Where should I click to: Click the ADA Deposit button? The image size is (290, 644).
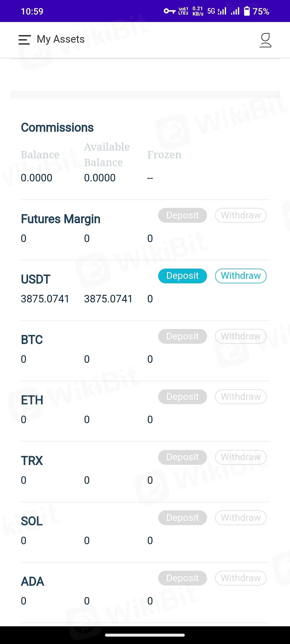[183, 578]
